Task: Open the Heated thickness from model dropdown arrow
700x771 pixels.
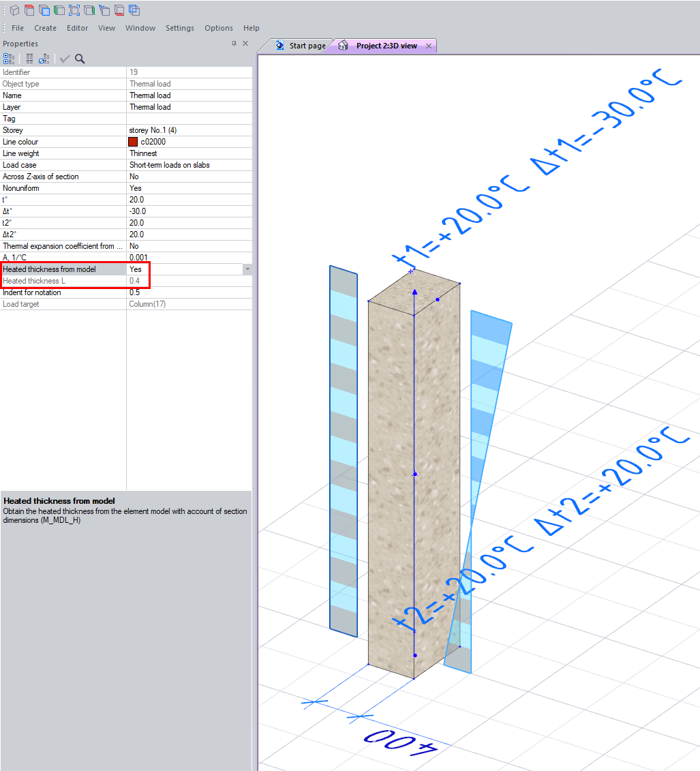Action: (x=247, y=269)
